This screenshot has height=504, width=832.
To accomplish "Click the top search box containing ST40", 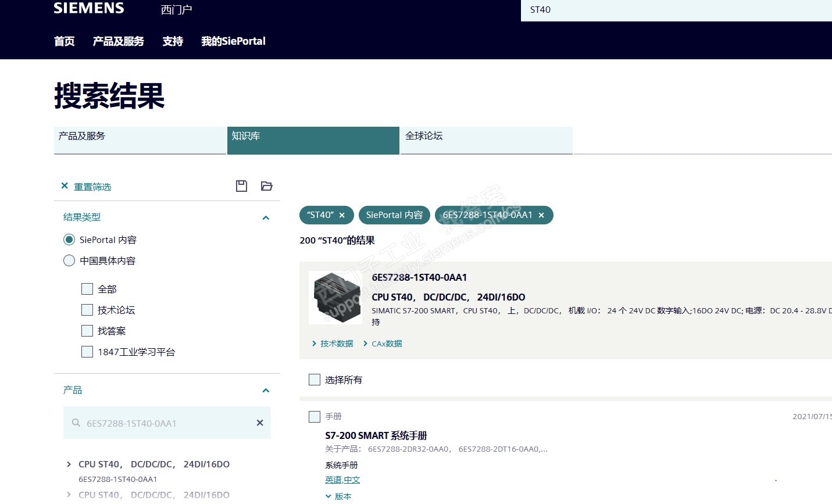I will pyautogui.click(x=676, y=10).
